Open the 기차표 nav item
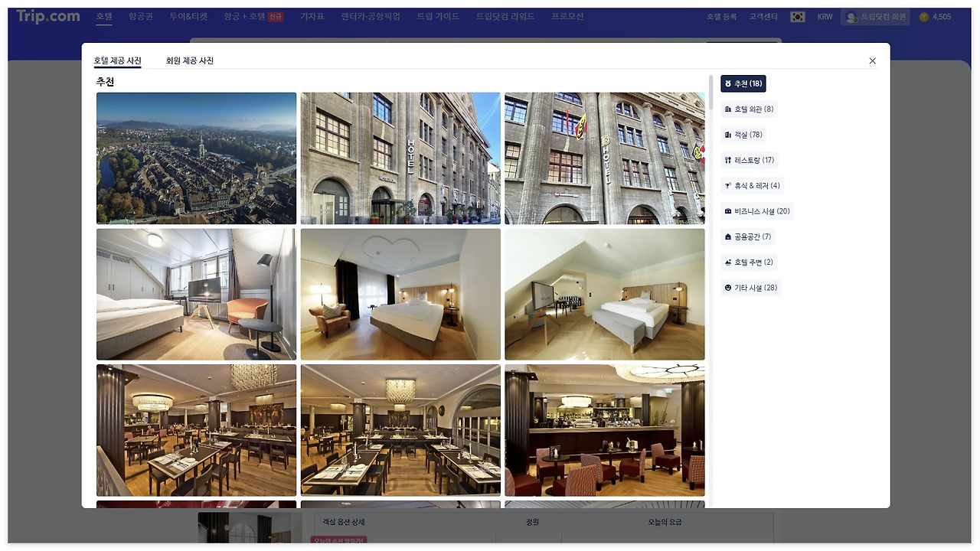The height and width of the screenshot is (551, 980). (312, 17)
